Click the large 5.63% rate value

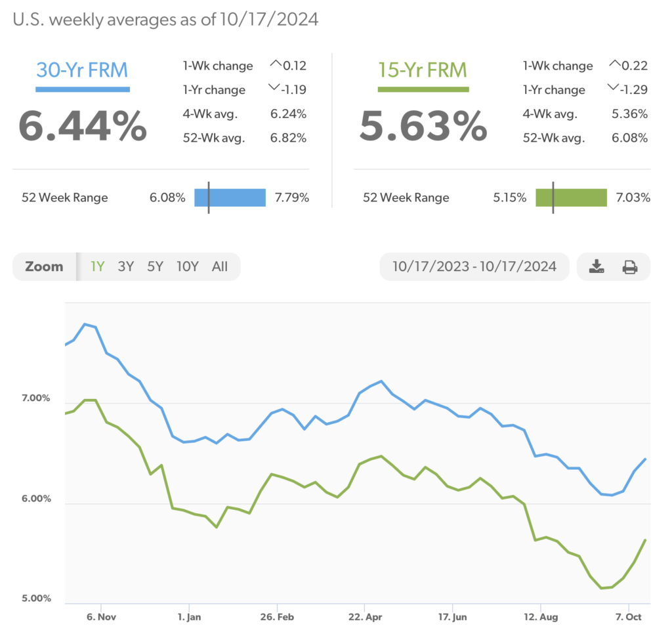tap(423, 125)
